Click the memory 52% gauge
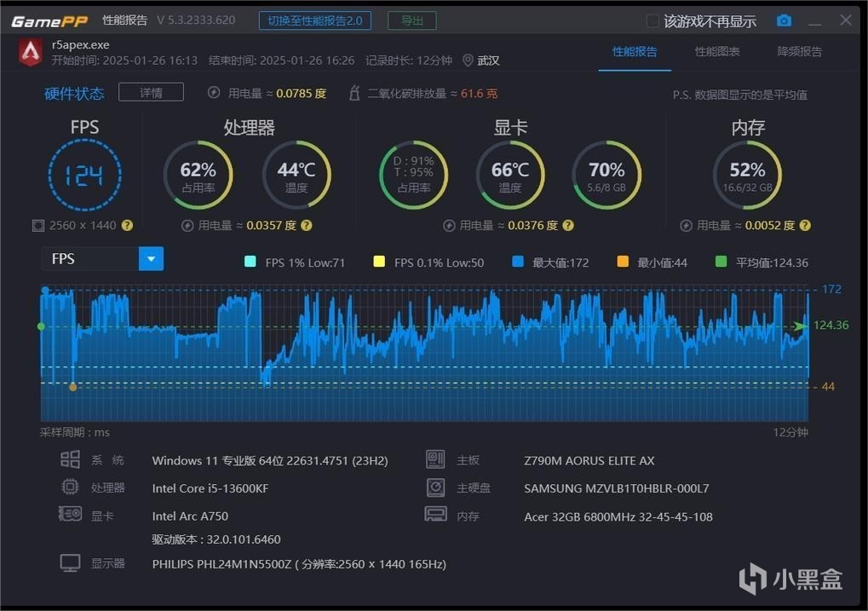Screen dimensions: 868x611 tap(747, 175)
